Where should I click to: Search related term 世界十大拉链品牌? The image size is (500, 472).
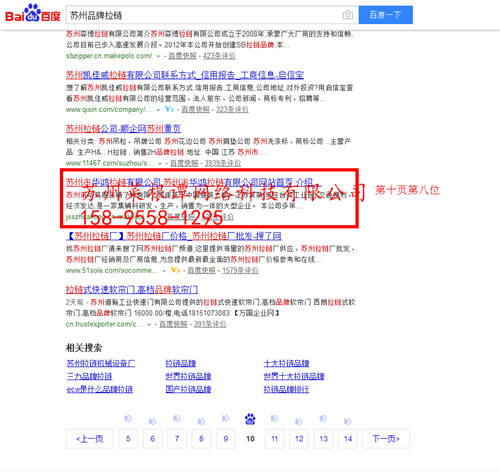(294, 376)
